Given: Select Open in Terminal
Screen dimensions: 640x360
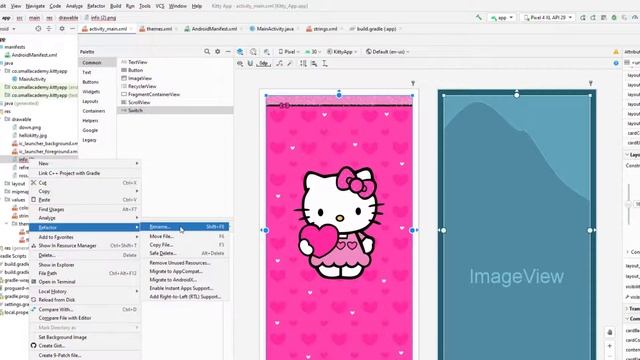Looking at the screenshot, I should click(85, 282).
